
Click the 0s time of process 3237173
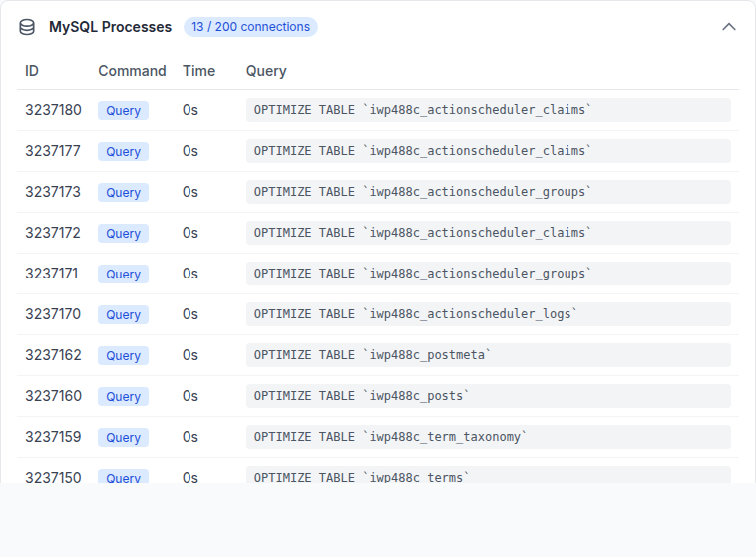pyautogui.click(x=190, y=192)
